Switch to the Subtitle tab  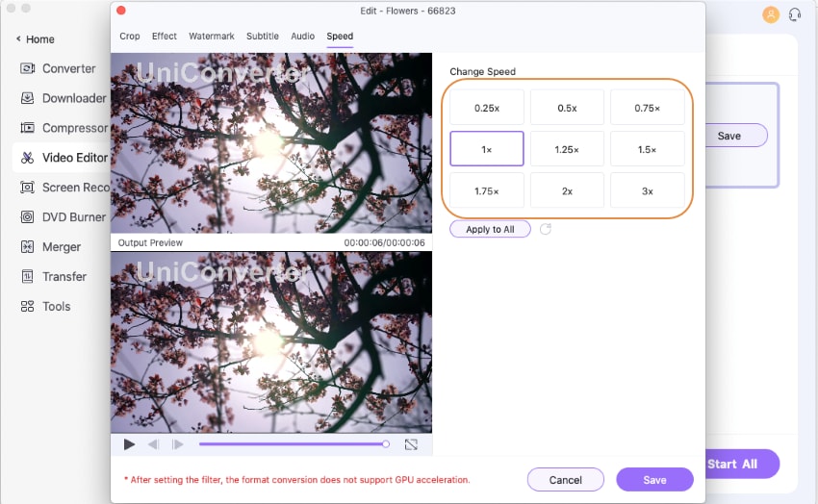coord(263,36)
